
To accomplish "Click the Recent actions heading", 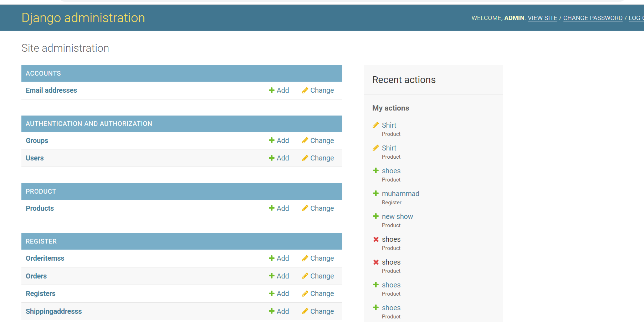I will pyautogui.click(x=404, y=80).
